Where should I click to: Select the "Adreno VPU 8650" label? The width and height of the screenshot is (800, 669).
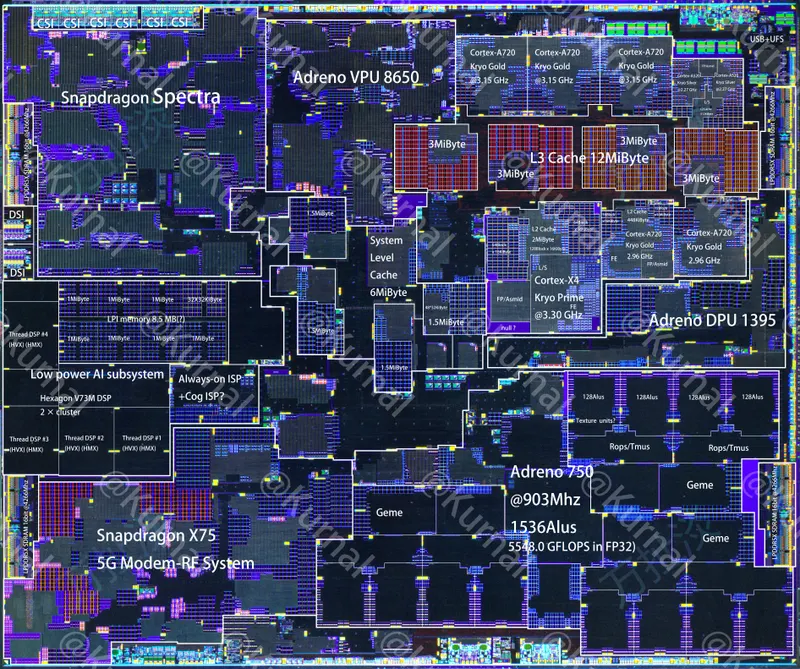[x=356, y=77]
